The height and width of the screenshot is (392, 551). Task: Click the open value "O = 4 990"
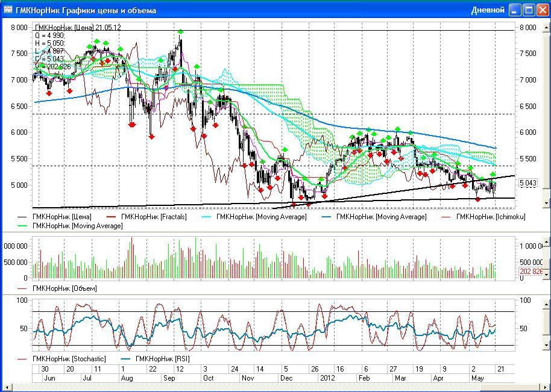point(49,36)
